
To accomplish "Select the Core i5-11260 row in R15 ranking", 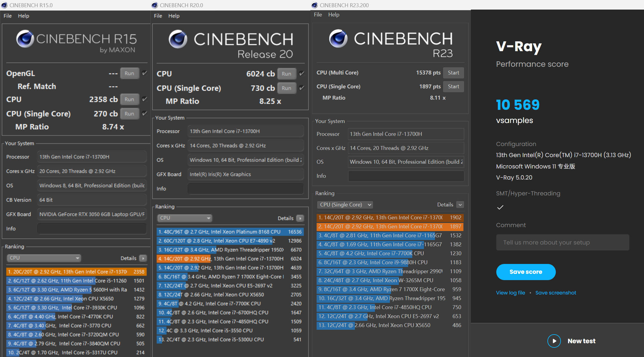I will (77, 281).
